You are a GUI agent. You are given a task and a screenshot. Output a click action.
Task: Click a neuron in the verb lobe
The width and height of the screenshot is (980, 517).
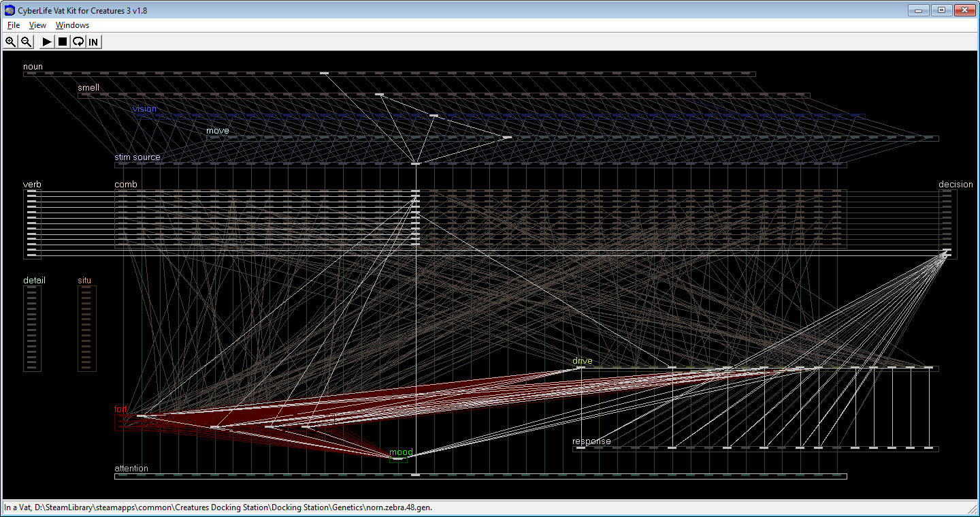tap(31, 218)
